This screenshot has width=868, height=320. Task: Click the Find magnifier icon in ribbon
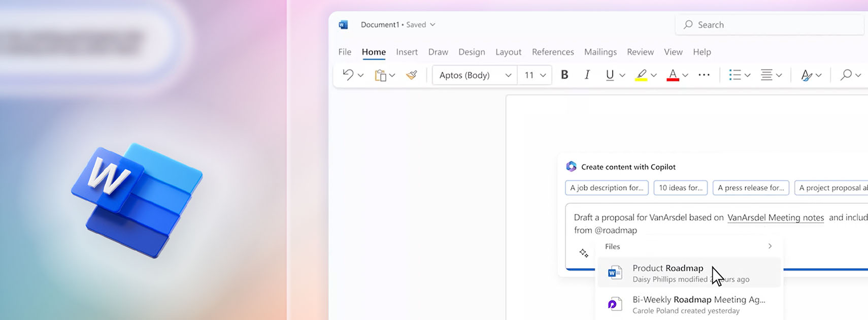point(846,75)
